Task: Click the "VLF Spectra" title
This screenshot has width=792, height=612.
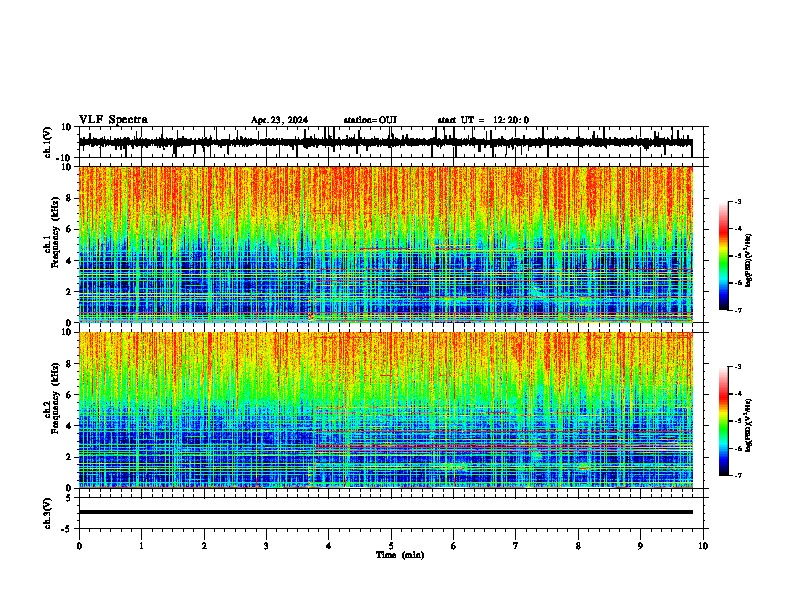Action: [113, 119]
